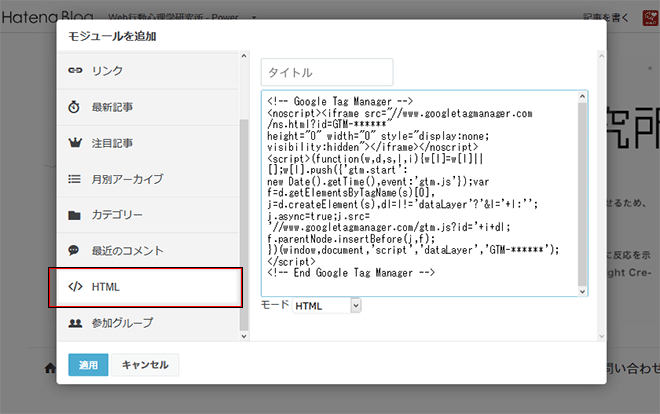Screen dimensions: 660x414
Task: Click the code brackets icon beside HTML
Action: point(75,287)
